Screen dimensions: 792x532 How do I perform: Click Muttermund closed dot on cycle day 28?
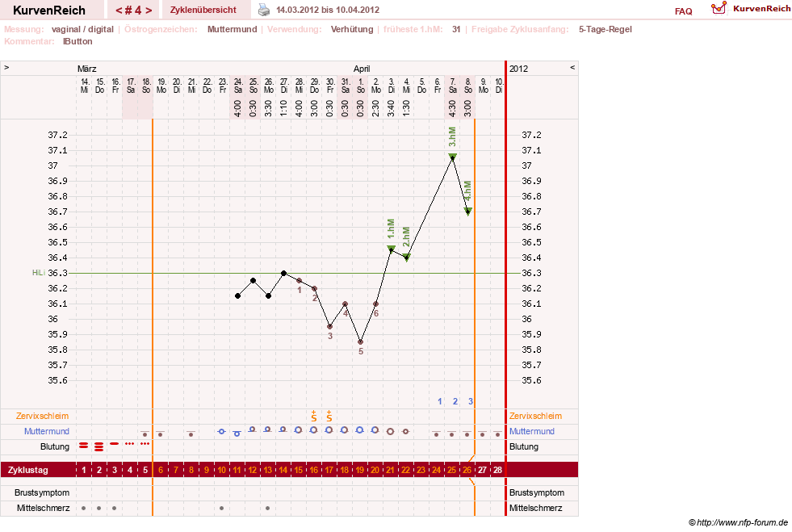[x=497, y=434]
